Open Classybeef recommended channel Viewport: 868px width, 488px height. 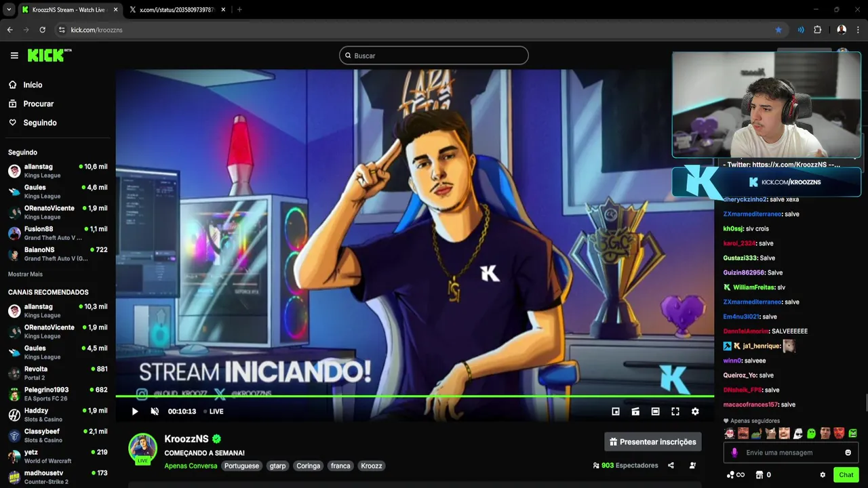click(58, 436)
